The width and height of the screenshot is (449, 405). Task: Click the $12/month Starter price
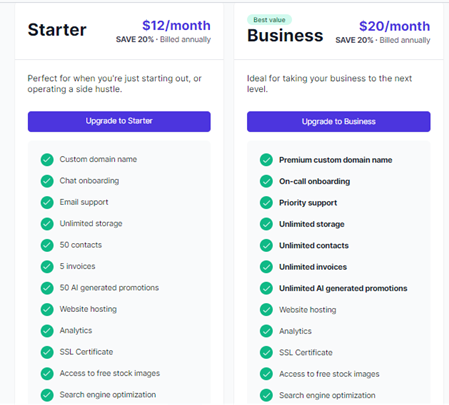click(x=176, y=25)
